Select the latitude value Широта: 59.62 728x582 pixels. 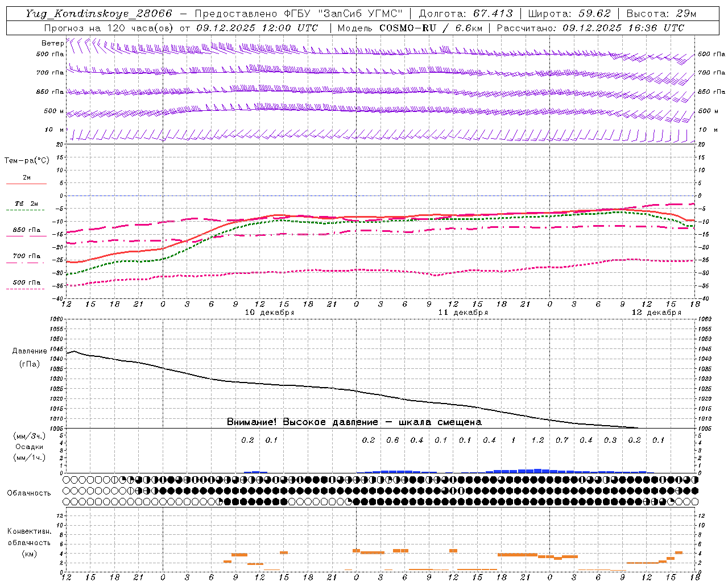tap(569, 14)
